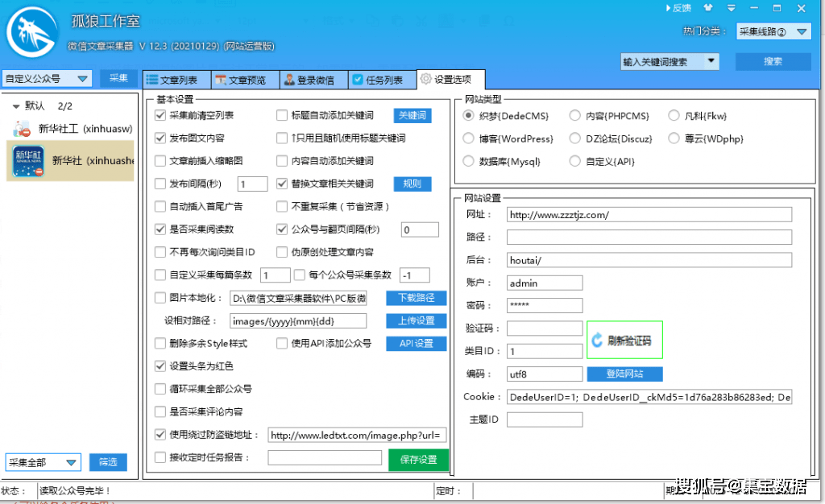Viewport: 825px width, 504px height.
Task: Click the 反馈 feedback link
Action: [678, 8]
